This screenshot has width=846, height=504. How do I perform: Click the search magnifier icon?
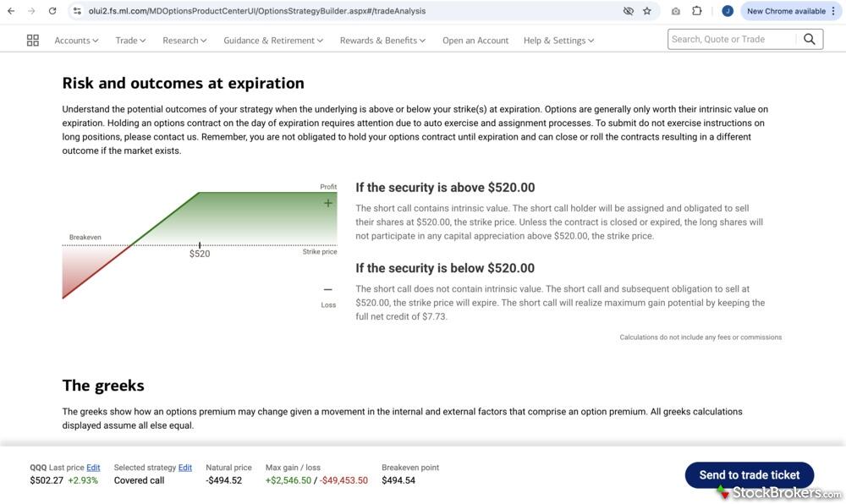809,39
